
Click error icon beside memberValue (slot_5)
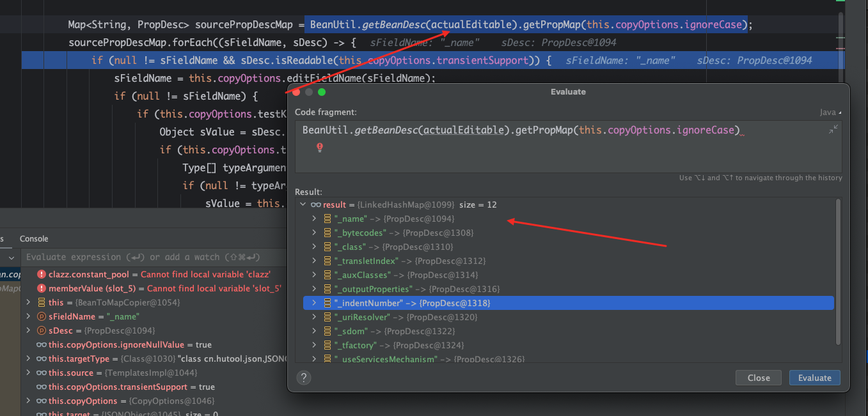(x=42, y=288)
